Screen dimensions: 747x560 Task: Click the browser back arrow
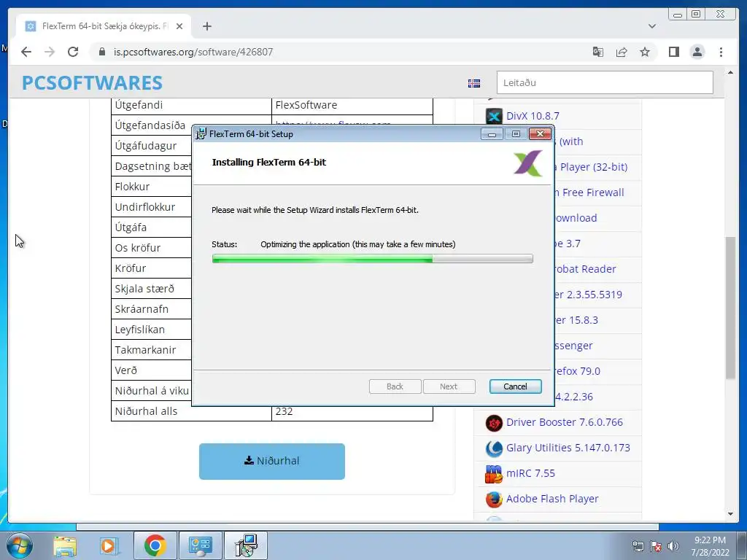coord(26,52)
